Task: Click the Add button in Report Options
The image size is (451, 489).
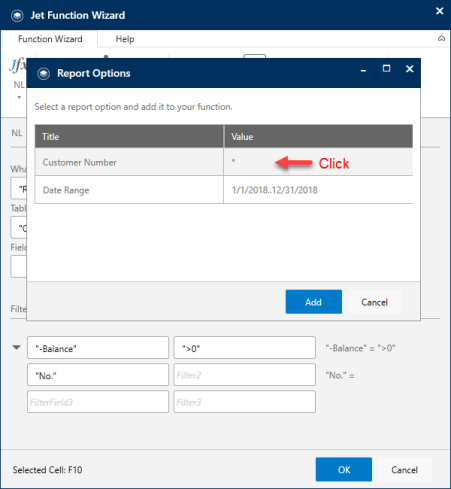Action: click(314, 302)
